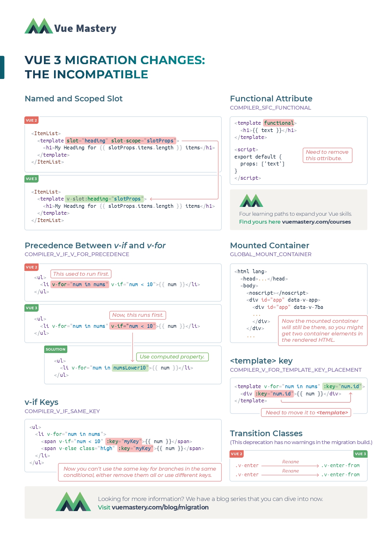Click the mountain logo in blog footer banner
The image size is (392, 554).
(x=73, y=501)
